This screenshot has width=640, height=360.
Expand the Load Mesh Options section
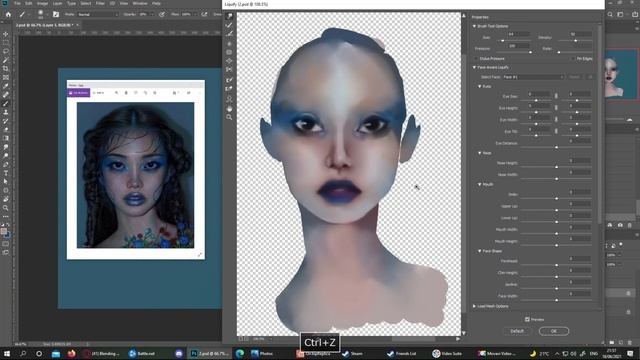[474, 306]
